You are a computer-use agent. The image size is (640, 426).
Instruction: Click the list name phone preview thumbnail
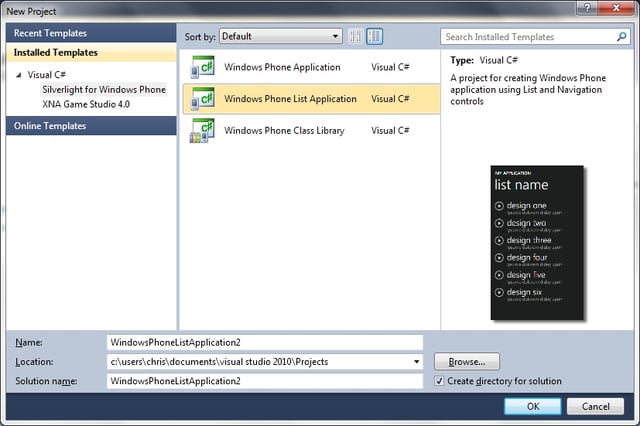pyautogui.click(x=537, y=243)
